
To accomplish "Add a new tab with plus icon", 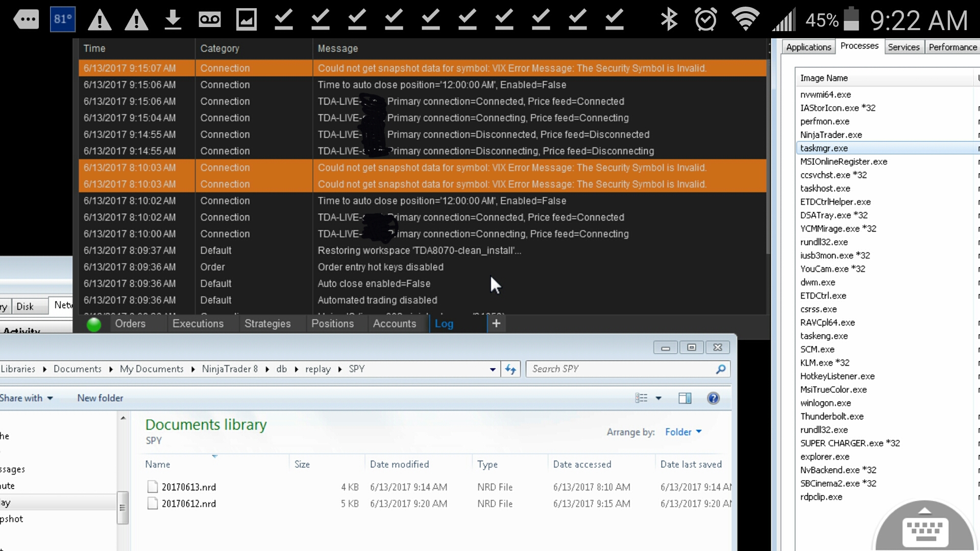I will click(x=496, y=323).
